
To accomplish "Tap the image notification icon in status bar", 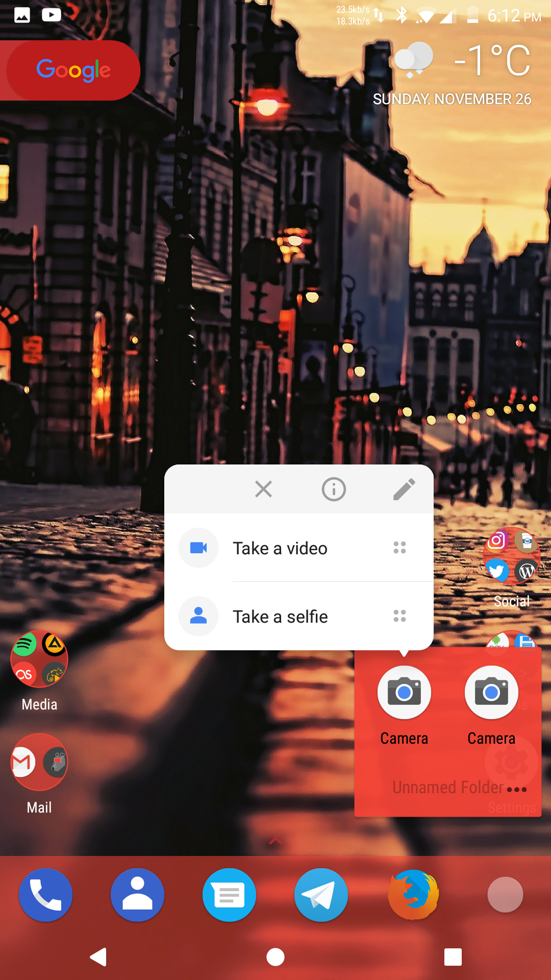I will point(22,15).
